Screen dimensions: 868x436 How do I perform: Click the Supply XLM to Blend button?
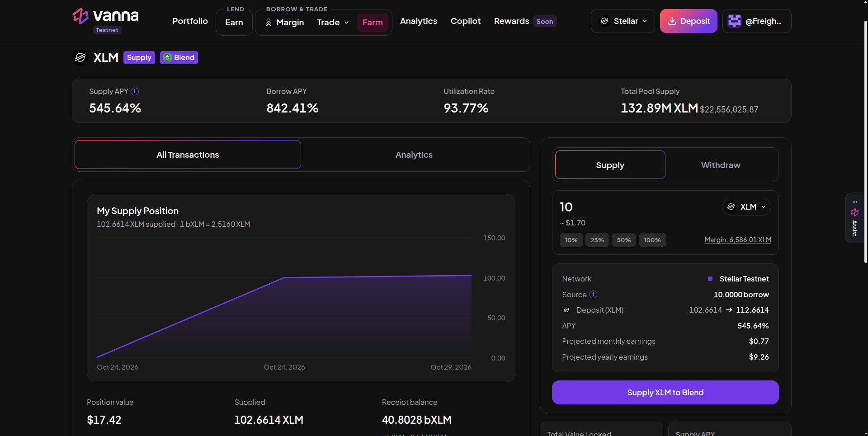click(x=665, y=393)
